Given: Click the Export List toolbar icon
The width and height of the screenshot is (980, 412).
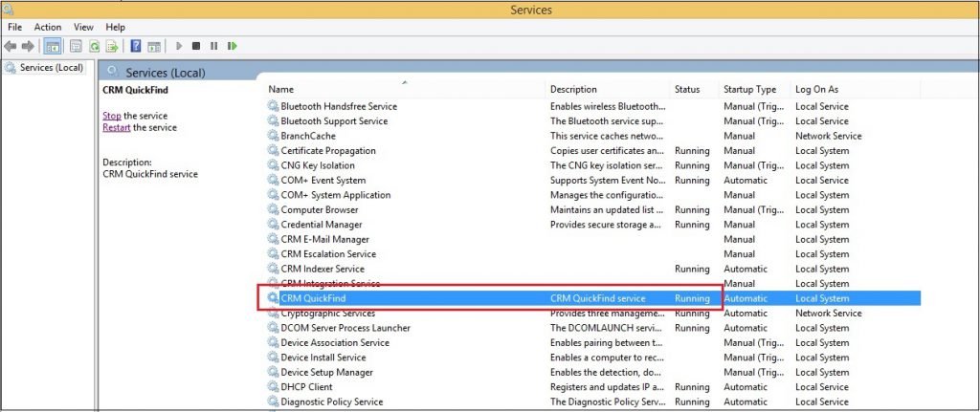Looking at the screenshot, I should pos(113,46).
